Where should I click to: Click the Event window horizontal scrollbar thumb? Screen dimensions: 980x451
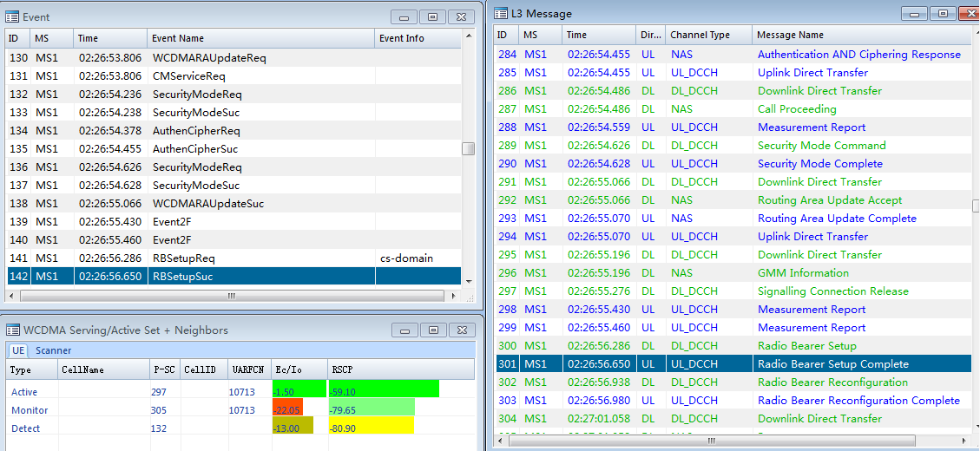click(231, 296)
